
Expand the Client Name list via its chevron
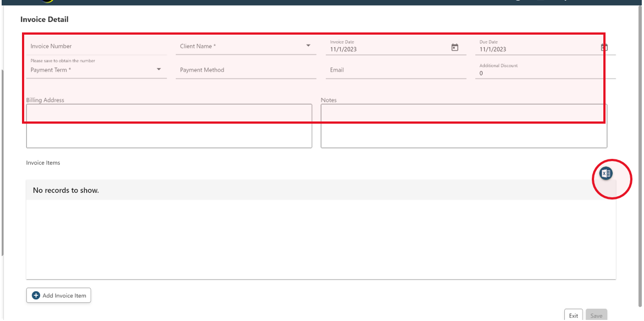tap(308, 46)
